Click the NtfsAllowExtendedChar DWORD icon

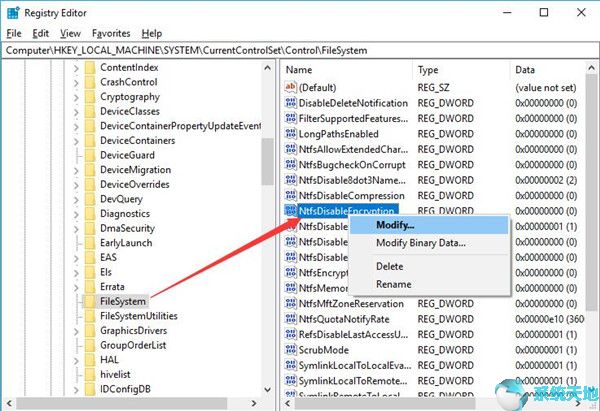click(290, 149)
